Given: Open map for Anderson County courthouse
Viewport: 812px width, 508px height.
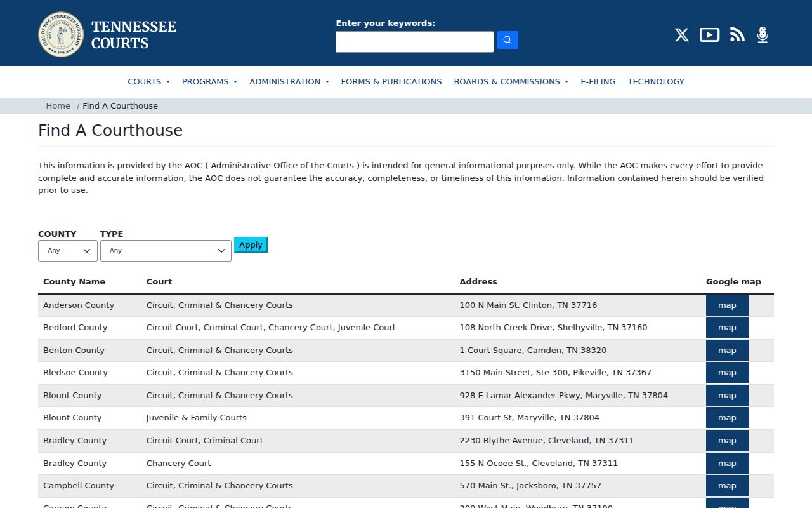Looking at the screenshot, I should tap(727, 305).
